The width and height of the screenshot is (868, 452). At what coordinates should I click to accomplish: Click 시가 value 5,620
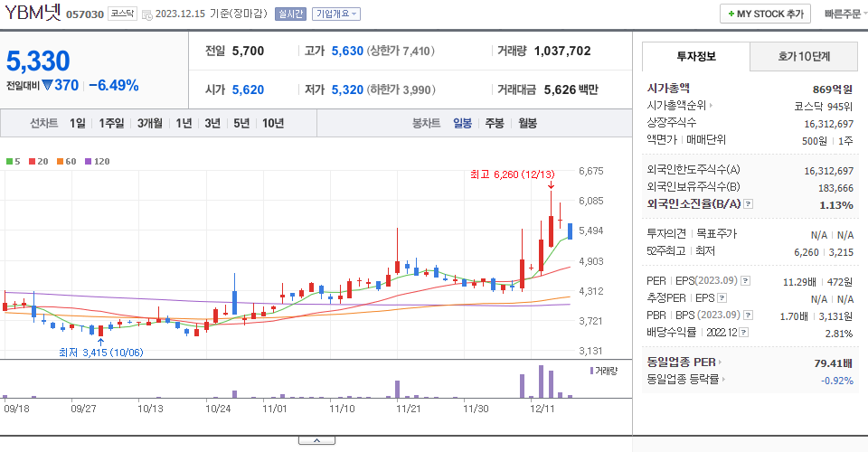(x=248, y=89)
